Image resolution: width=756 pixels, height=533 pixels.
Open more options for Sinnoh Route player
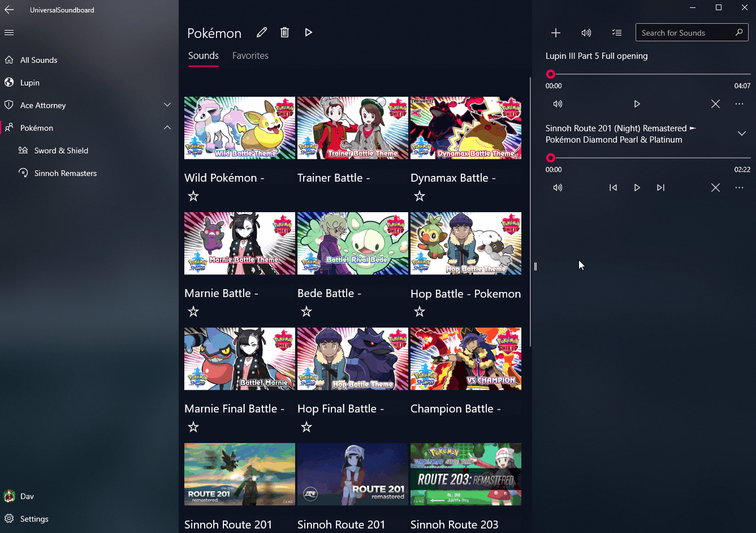click(x=739, y=188)
